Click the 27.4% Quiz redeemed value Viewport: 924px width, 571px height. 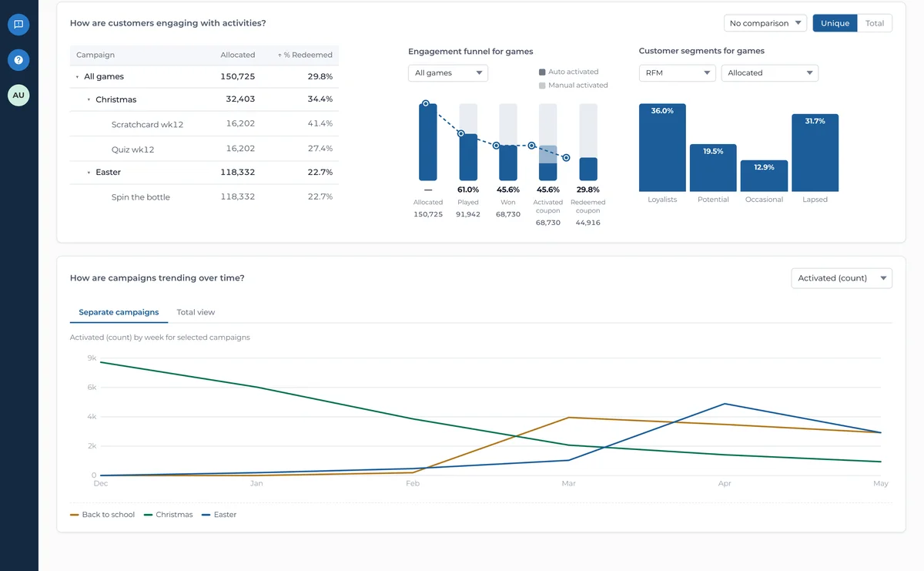tap(320, 148)
